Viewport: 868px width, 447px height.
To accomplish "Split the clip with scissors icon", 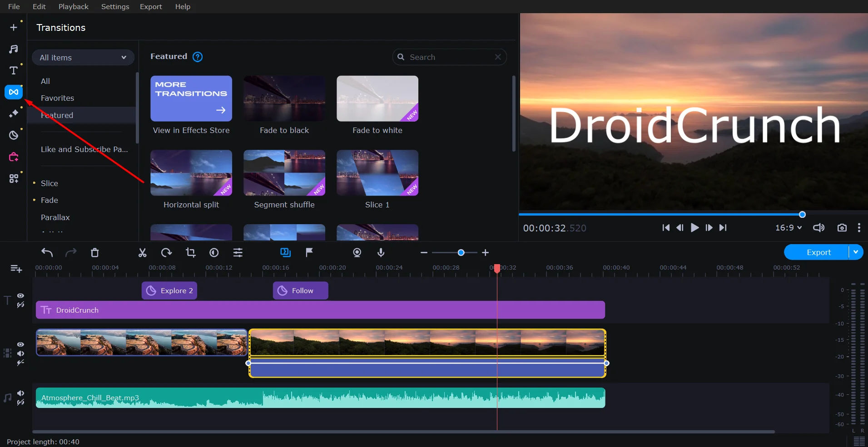I will point(142,252).
